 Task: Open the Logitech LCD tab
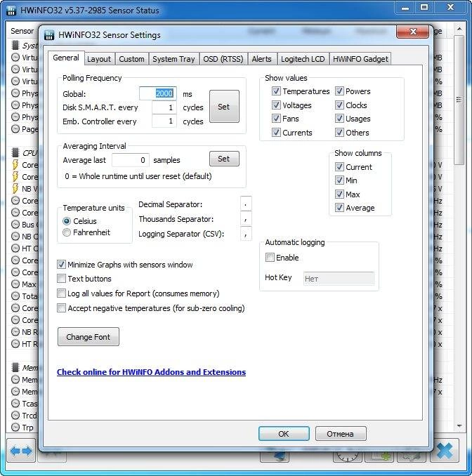click(x=303, y=59)
